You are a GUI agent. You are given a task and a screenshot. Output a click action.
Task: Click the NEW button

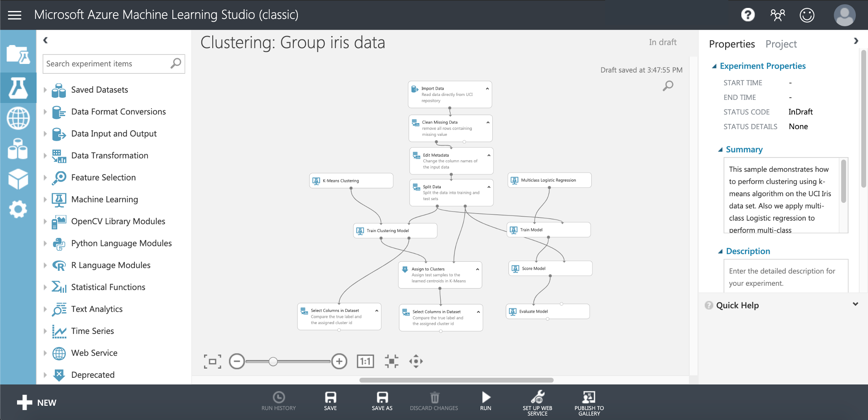coord(37,402)
